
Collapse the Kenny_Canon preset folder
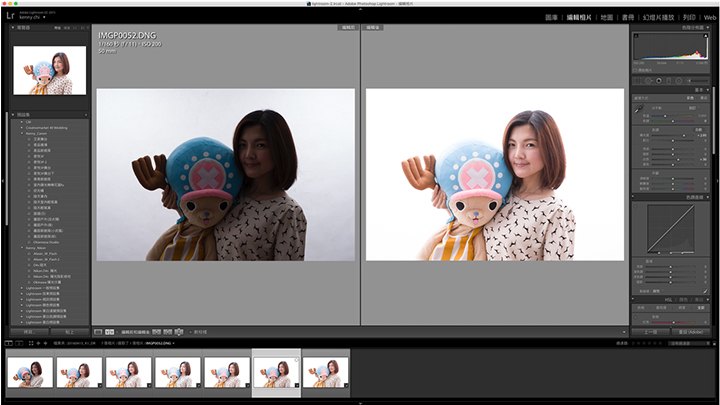pos(22,133)
